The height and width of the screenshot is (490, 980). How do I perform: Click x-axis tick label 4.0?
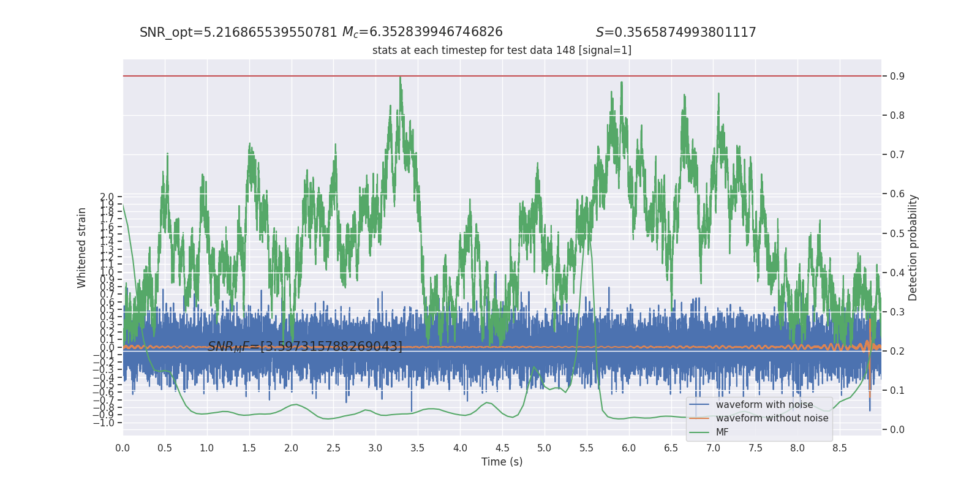460,448
